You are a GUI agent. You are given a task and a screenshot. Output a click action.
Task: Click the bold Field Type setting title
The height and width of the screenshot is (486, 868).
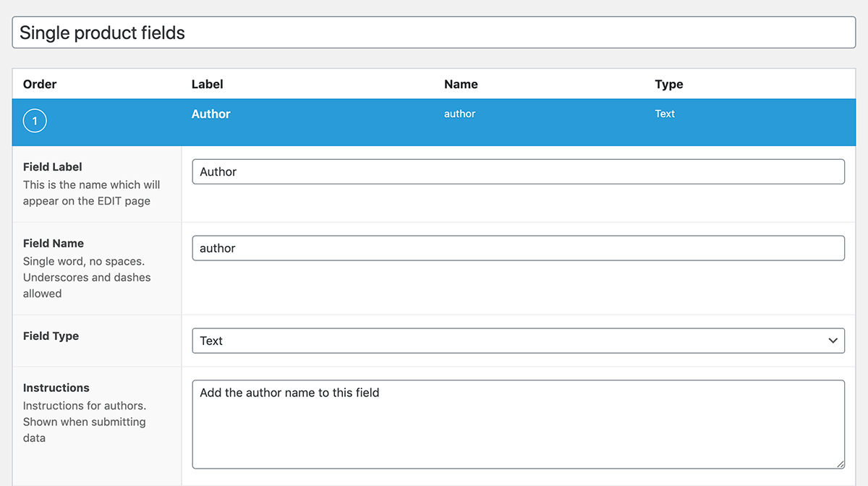pos(51,336)
